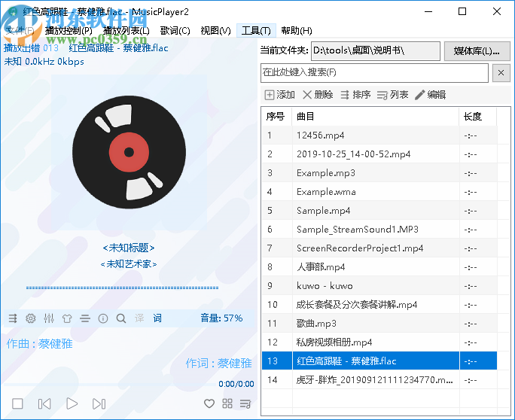Select track Sample_StreamSound1.MP3
Image resolution: width=515 pixels, height=420 pixels.
pos(379,230)
